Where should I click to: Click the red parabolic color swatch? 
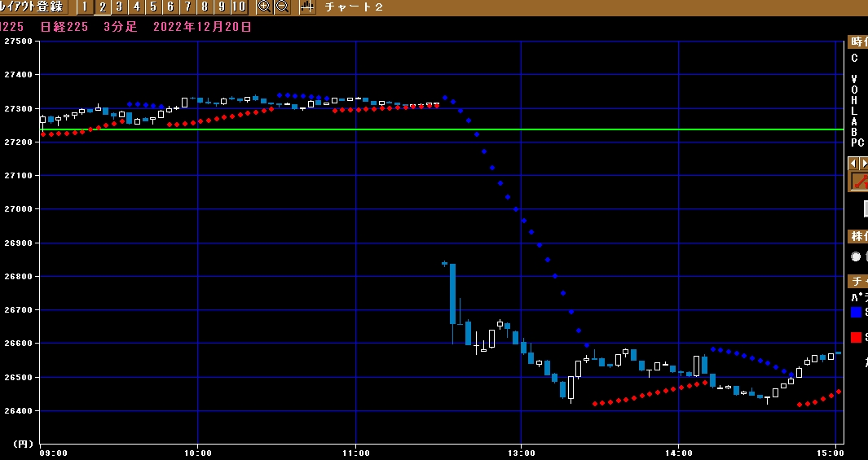click(856, 337)
